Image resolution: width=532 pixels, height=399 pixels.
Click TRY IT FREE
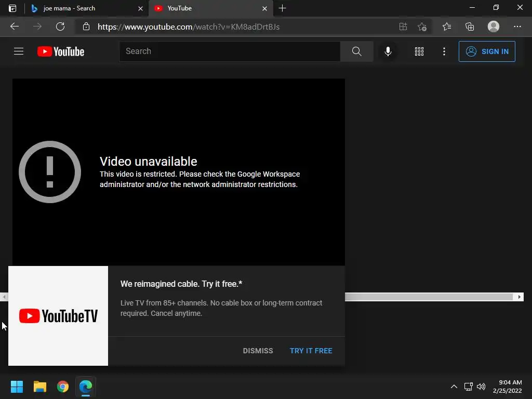coord(311,351)
